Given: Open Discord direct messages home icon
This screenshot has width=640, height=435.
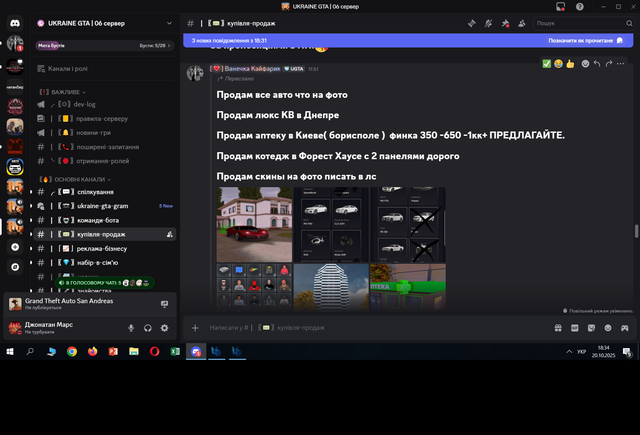Looking at the screenshot, I should click(15, 23).
